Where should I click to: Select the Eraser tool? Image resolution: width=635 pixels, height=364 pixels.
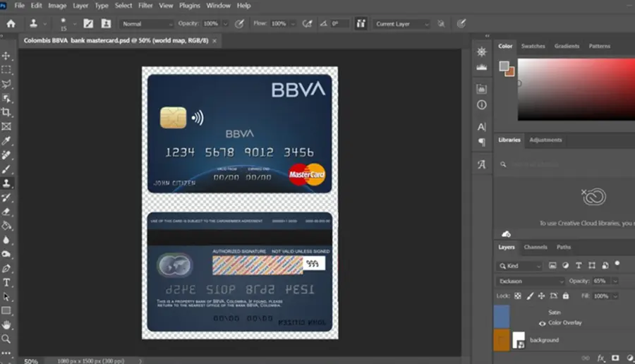tap(6, 212)
